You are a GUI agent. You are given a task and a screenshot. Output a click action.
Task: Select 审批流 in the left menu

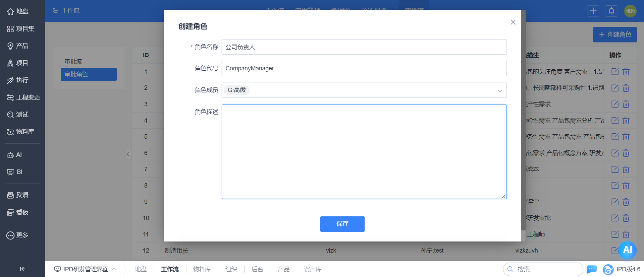point(73,62)
